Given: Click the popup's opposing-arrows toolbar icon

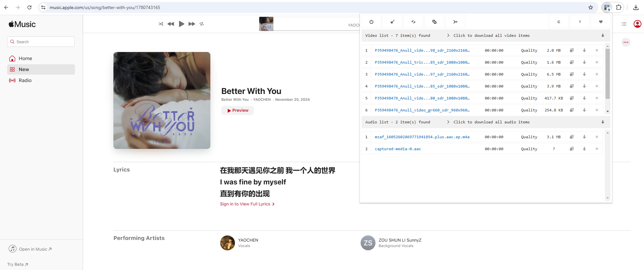Looking at the screenshot, I should 413,22.
